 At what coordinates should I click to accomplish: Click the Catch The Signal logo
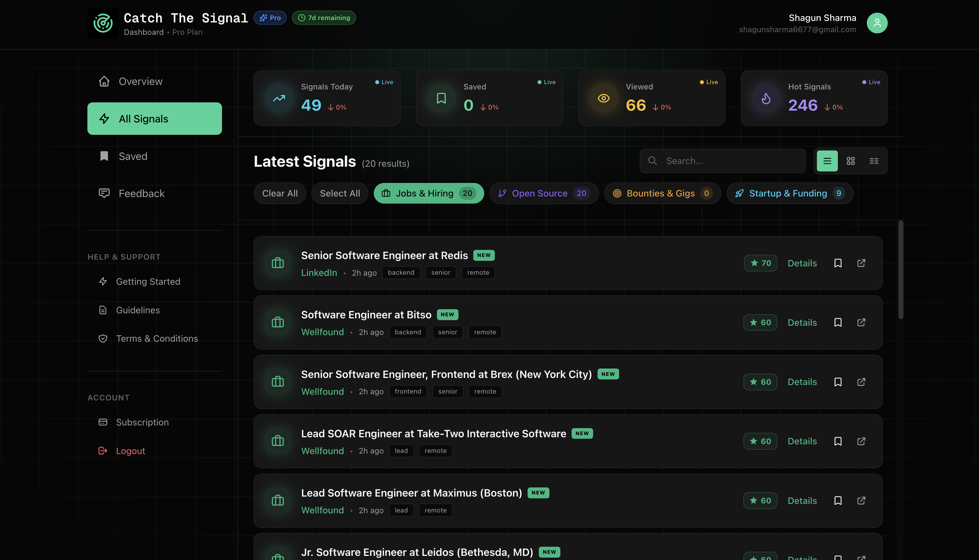[103, 23]
